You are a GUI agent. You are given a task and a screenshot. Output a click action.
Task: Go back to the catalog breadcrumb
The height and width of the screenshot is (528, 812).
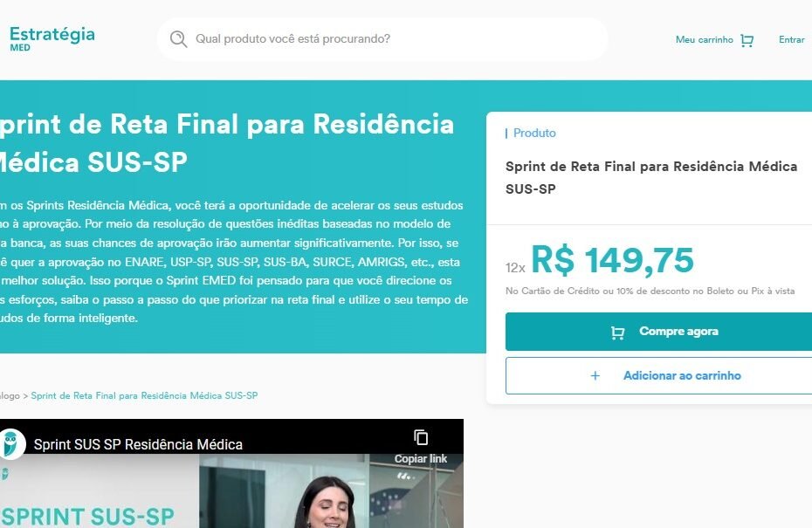pos(10,395)
